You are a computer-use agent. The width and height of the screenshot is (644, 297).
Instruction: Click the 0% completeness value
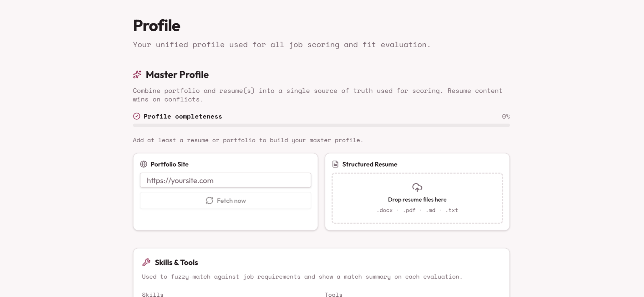506,116
